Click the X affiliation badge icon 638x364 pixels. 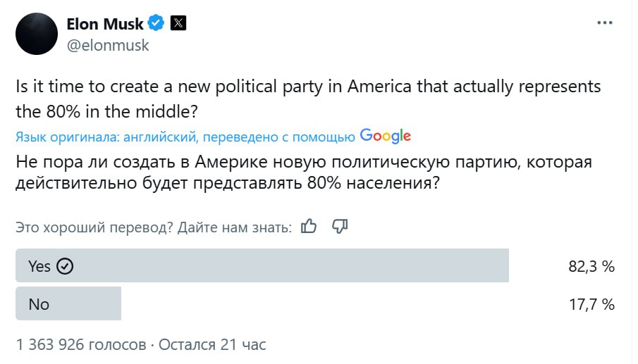coord(179,24)
